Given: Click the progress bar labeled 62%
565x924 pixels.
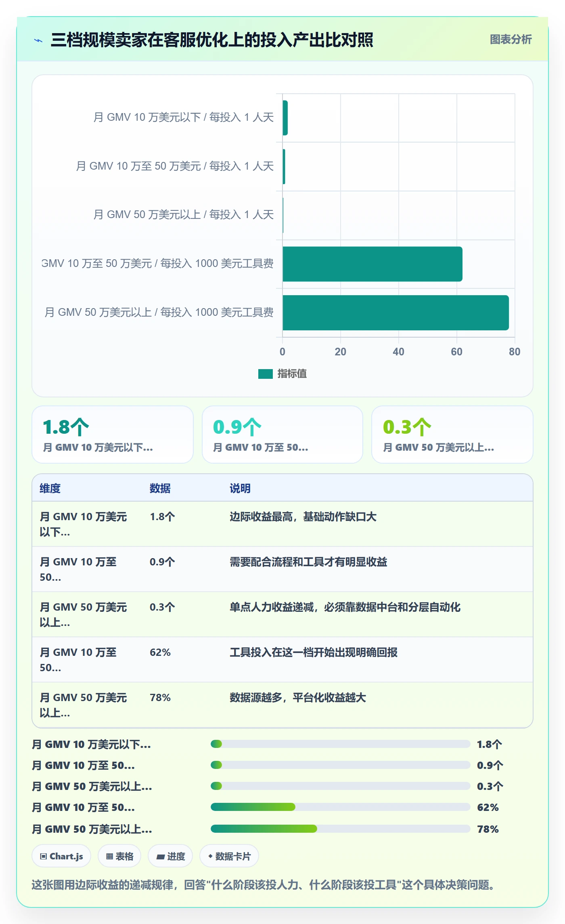Looking at the screenshot, I should (x=341, y=807).
